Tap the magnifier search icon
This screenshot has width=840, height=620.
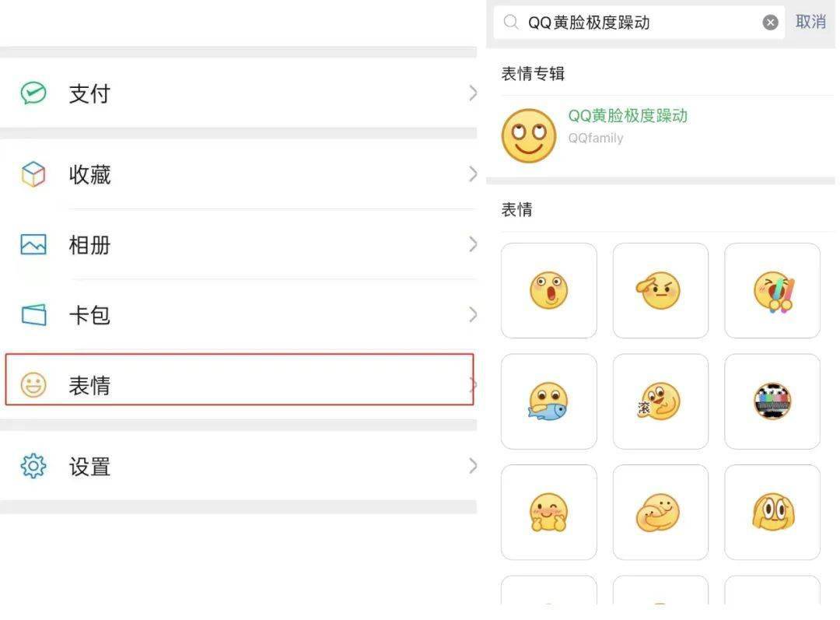coord(511,22)
